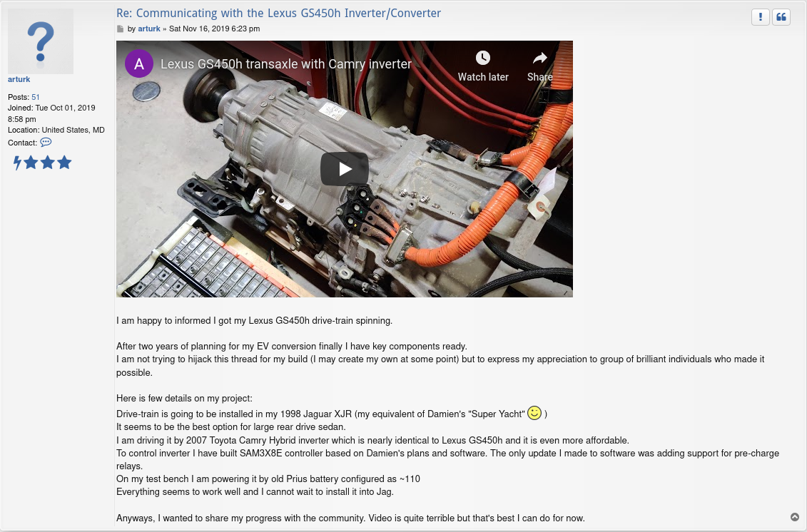The height and width of the screenshot is (532, 807).
Task: Click the line about the old Prius battery
Action: tap(268, 479)
